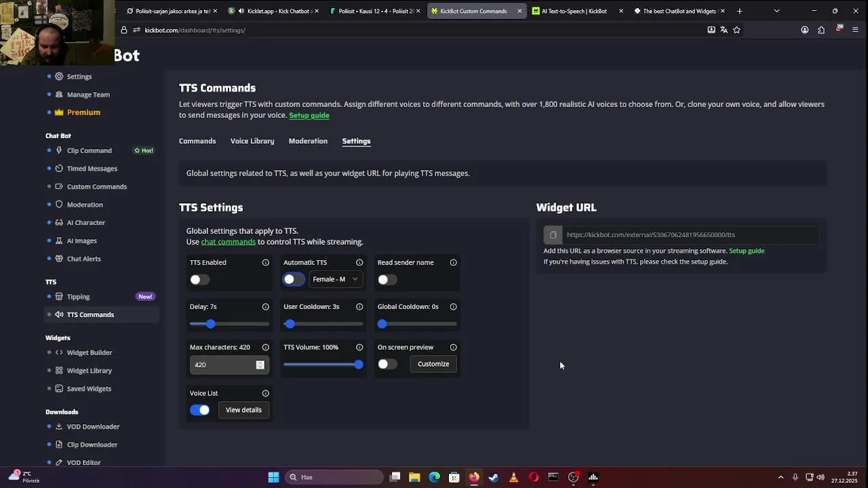Toggle the Automatic TTS switch

pos(294,279)
